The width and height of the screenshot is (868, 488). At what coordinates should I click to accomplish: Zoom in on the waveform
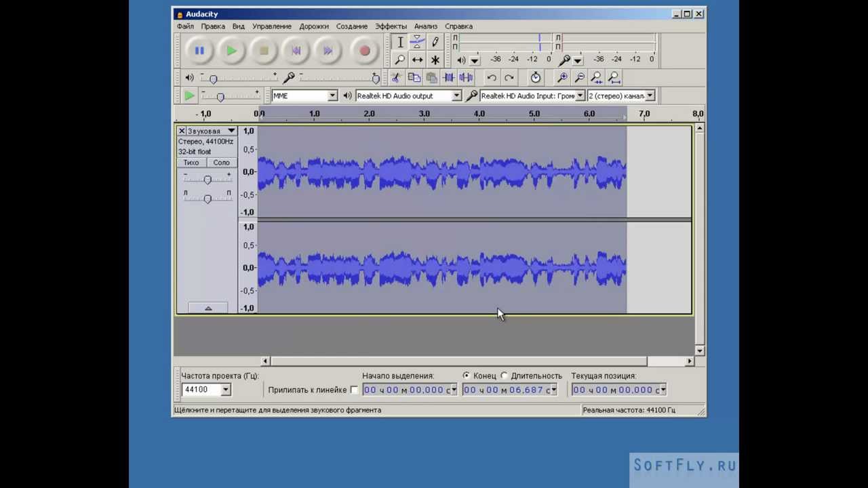pos(562,78)
